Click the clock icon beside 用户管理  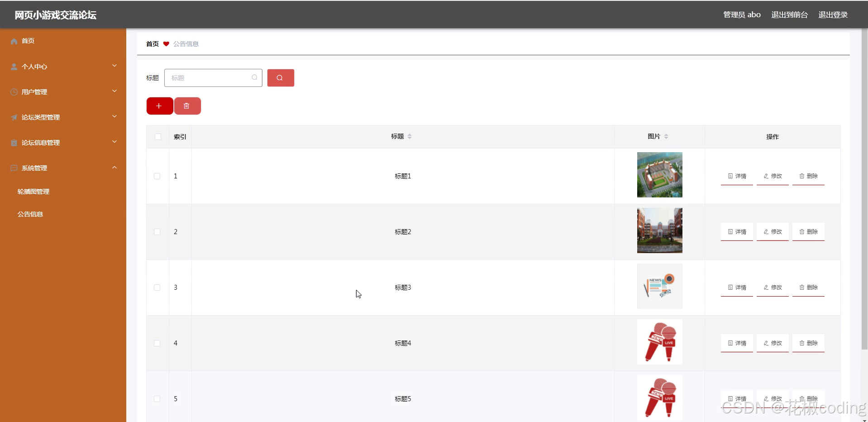click(14, 92)
